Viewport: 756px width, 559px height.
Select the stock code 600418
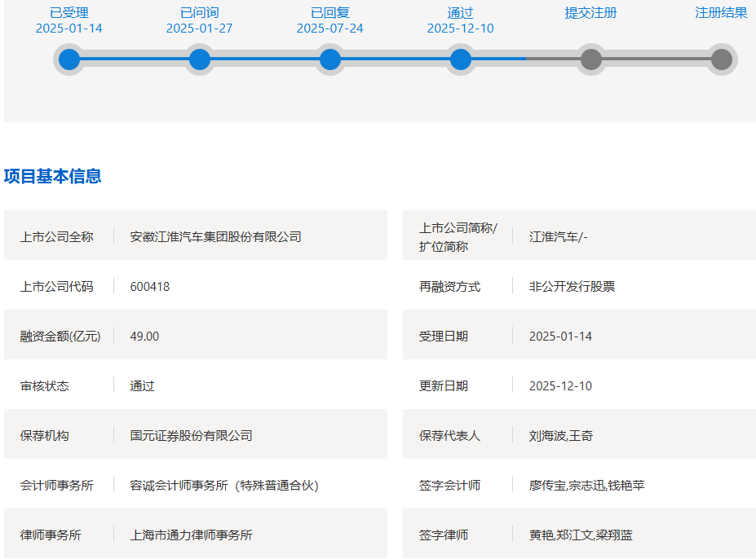(x=150, y=286)
